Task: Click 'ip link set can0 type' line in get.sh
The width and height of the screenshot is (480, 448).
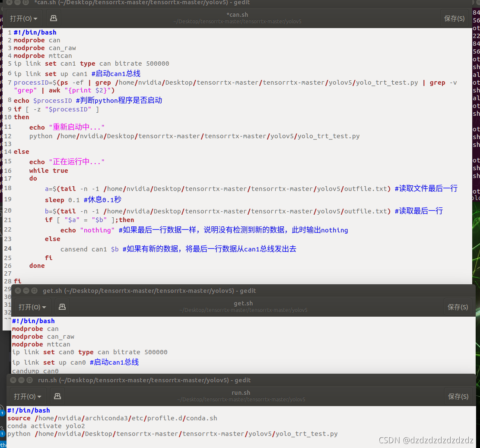Action: (90, 352)
